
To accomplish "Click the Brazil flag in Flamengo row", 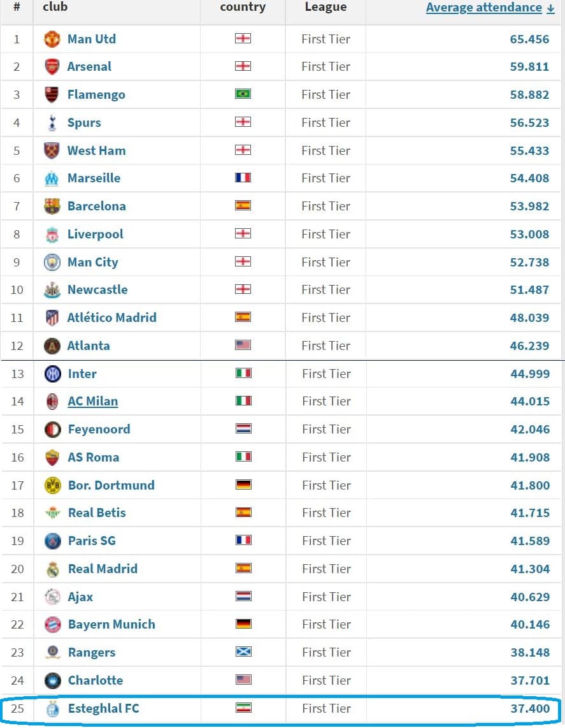I will coord(243,94).
